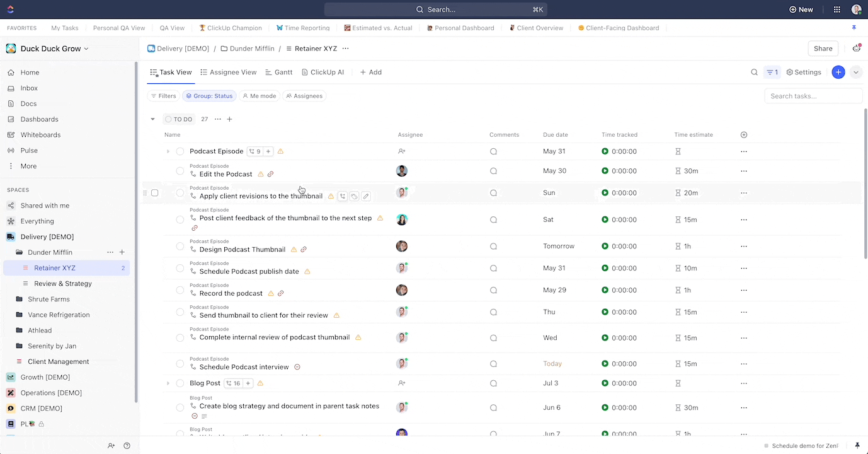Expand the Podcast Episode subtasks
The image size is (868, 454).
[x=168, y=151]
